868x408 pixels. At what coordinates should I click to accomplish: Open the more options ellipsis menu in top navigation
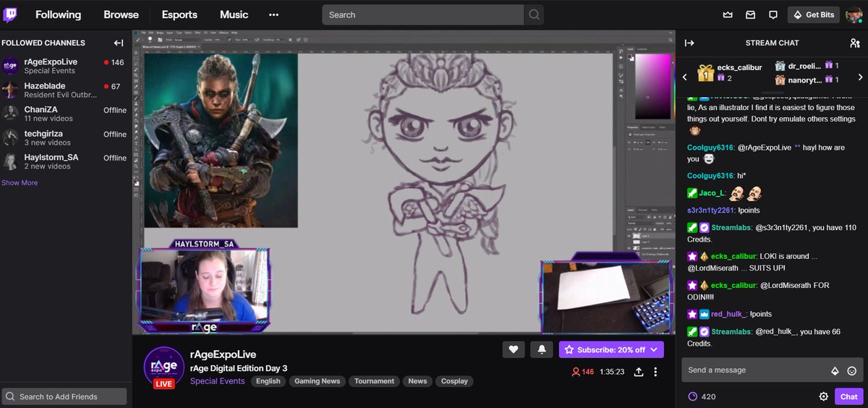pyautogui.click(x=273, y=14)
